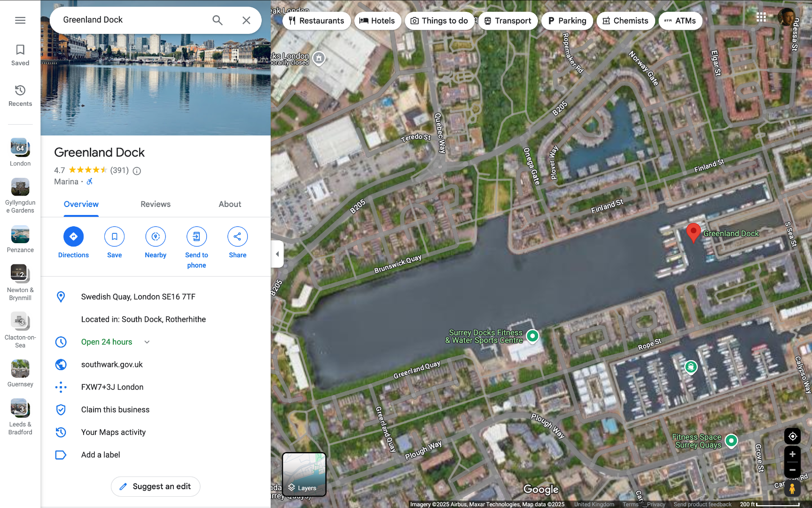Viewport: 812px width, 508px height.
Task: Zoom out the map with minus button
Action: (x=792, y=470)
